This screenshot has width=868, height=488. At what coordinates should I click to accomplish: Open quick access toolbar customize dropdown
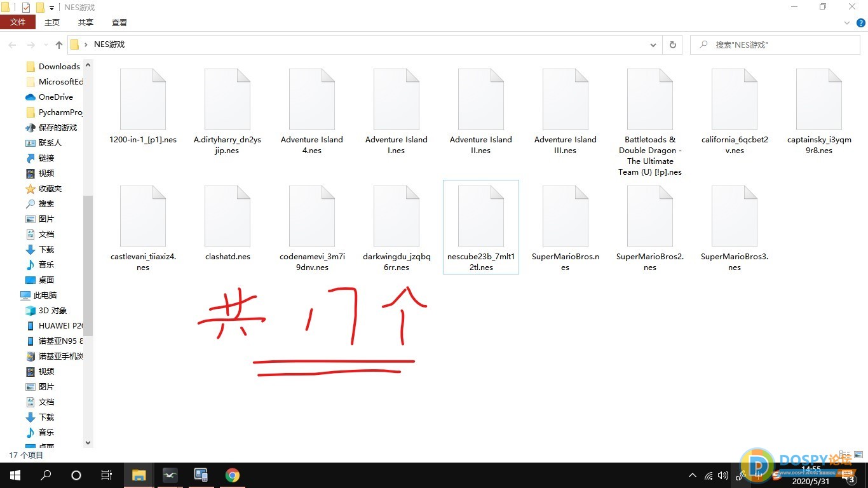[x=51, y=8]
